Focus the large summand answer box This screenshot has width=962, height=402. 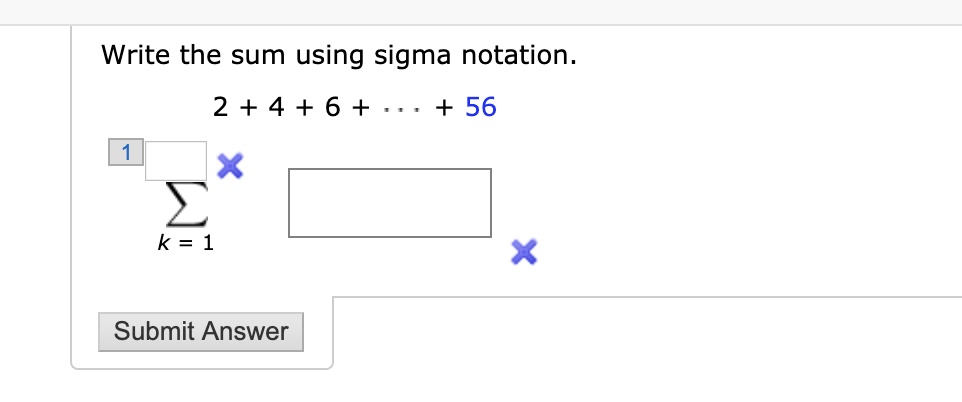click(390, 203)
